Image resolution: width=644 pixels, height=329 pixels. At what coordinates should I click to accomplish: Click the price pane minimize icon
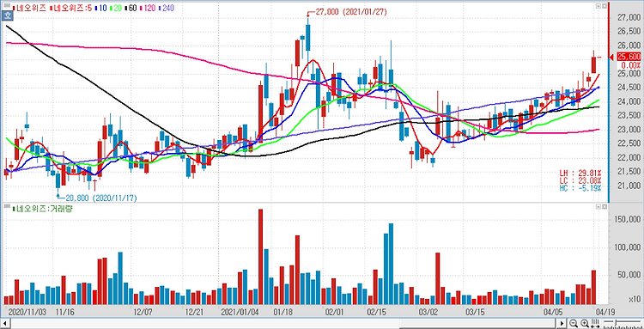point(598,6)
